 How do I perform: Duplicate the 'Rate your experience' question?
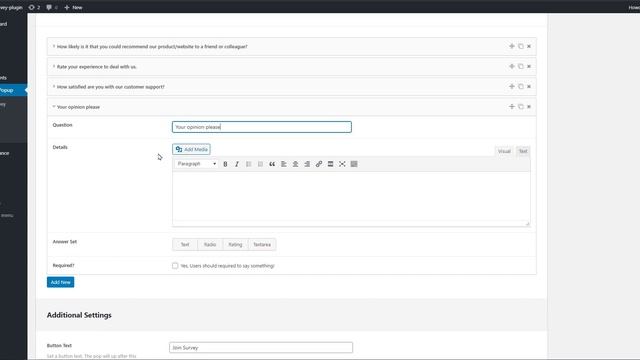tap(520, 66)
